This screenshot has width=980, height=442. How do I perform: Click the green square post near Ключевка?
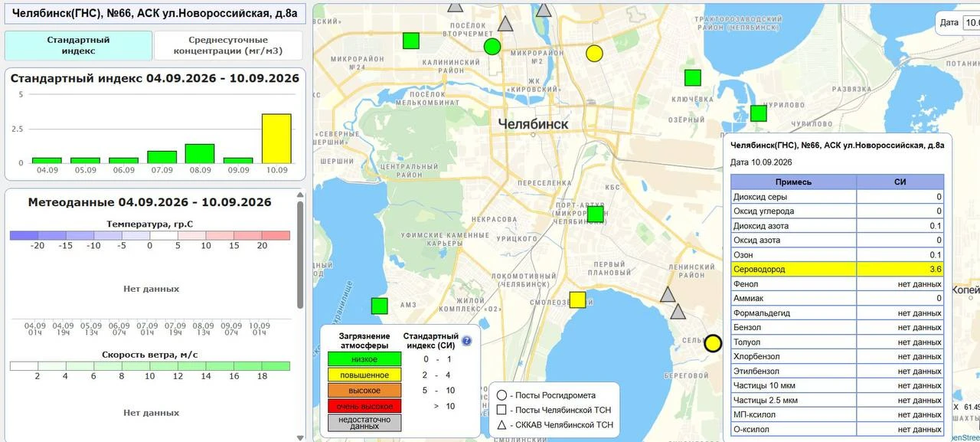tap(692, 77)
